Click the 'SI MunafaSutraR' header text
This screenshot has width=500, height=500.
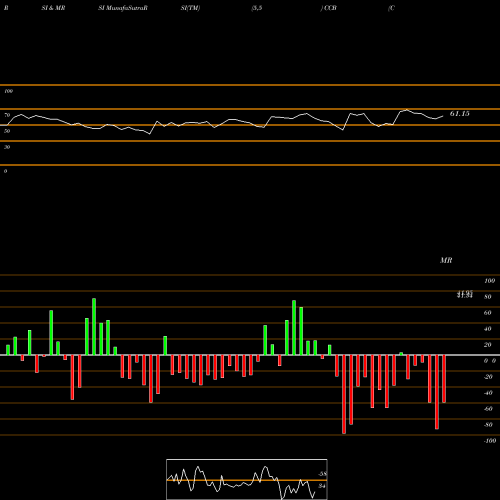(123, 8)
